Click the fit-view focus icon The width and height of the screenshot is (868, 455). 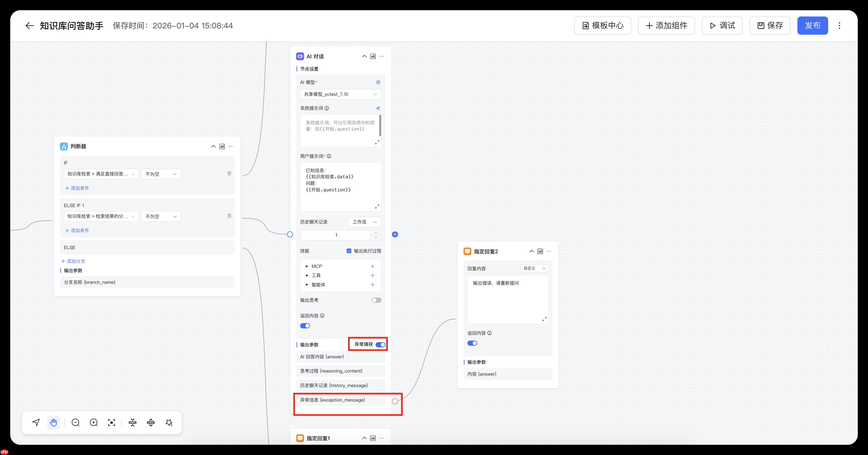tap(112, 422)
